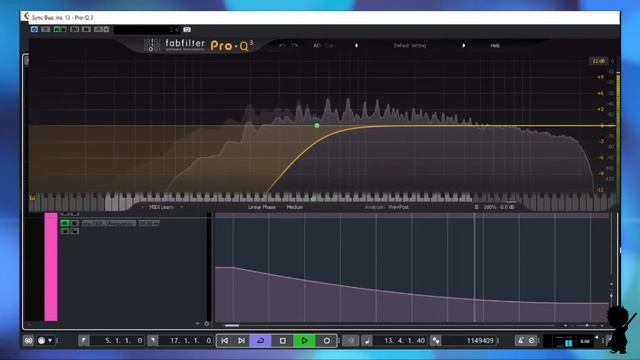Viewport: 640px width, 360px height.
Task: Toggle the metronome click icon
Action: 520,340
